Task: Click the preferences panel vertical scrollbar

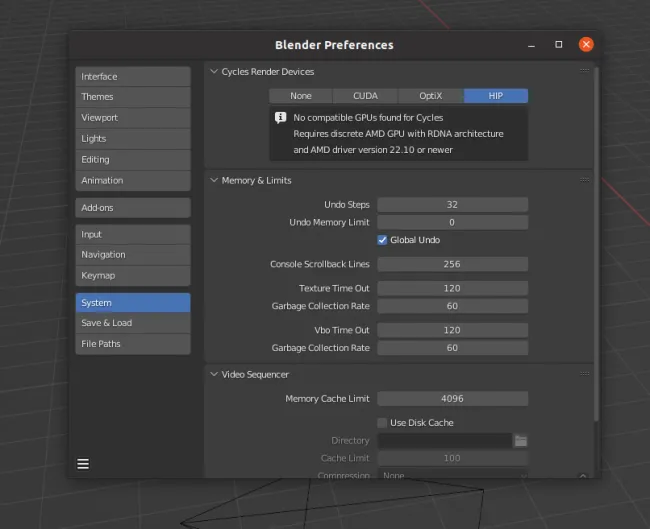Action: pyautogui.click(x=596, y=245)
